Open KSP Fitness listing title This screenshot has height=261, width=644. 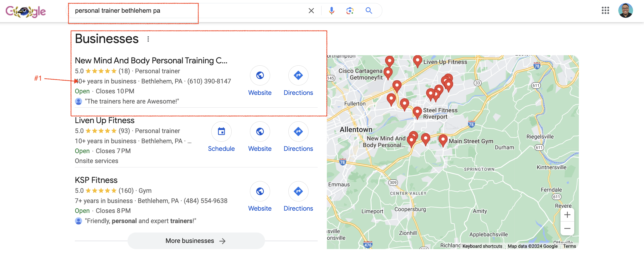96,180
